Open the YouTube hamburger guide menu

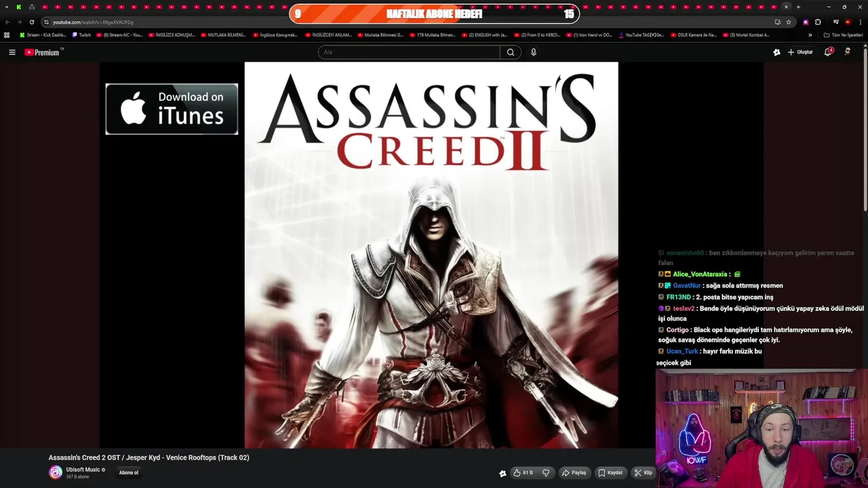pyautogui.click(x=12, y=52)
